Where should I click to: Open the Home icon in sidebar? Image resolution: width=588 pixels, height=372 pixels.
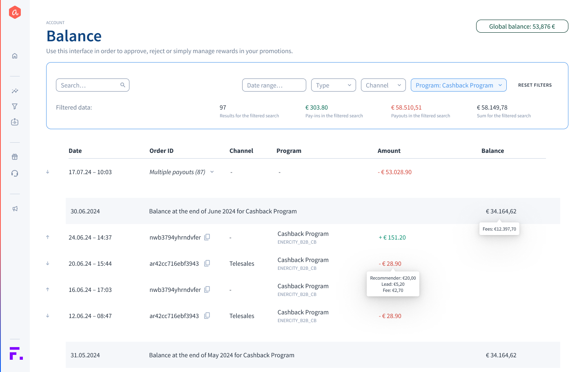[15, 56]
